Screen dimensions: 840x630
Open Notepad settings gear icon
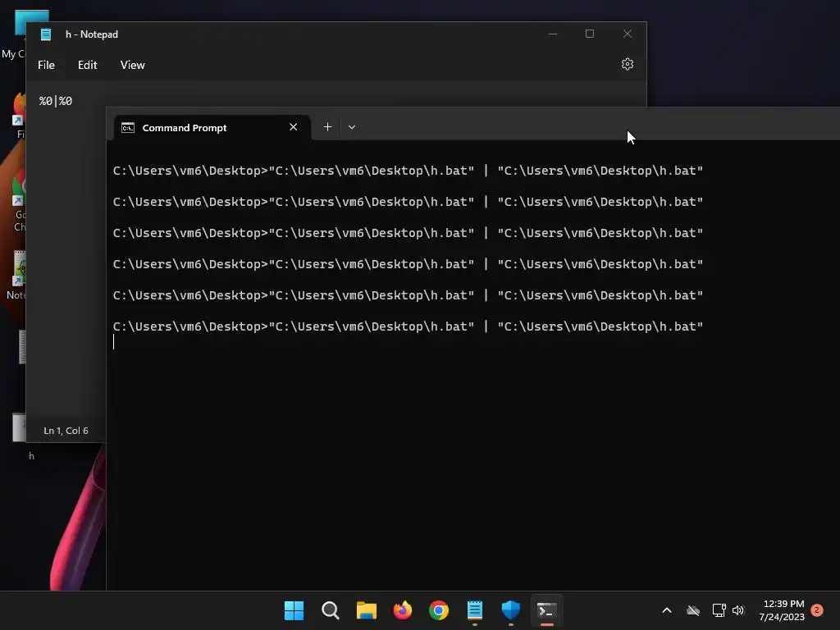pos(628,64)
